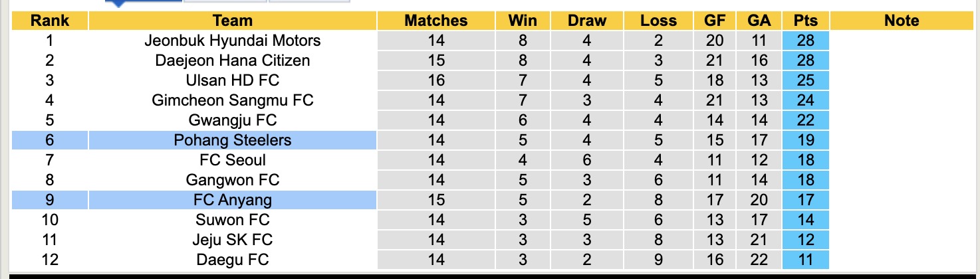Open the Gimcheon Sangmu FC team page
980x279 pixels.
pyautogui.click(x=232, y=100)
